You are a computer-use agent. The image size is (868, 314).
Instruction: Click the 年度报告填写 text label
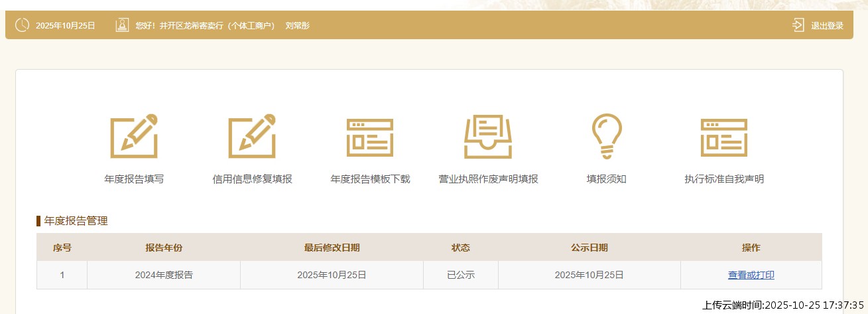coord(134,179)
